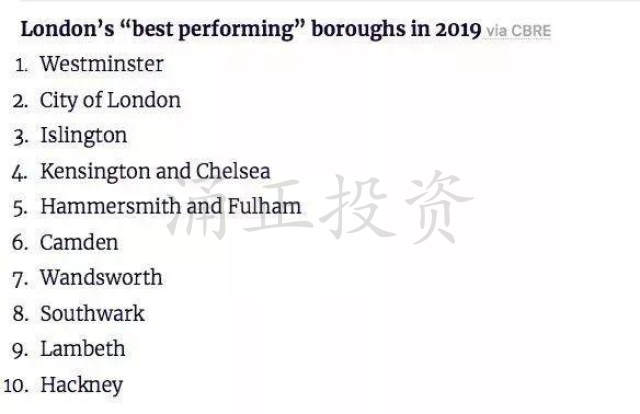Click the Hammersmith and Fulham entry
640x414 pixels.
coord(171,206)
